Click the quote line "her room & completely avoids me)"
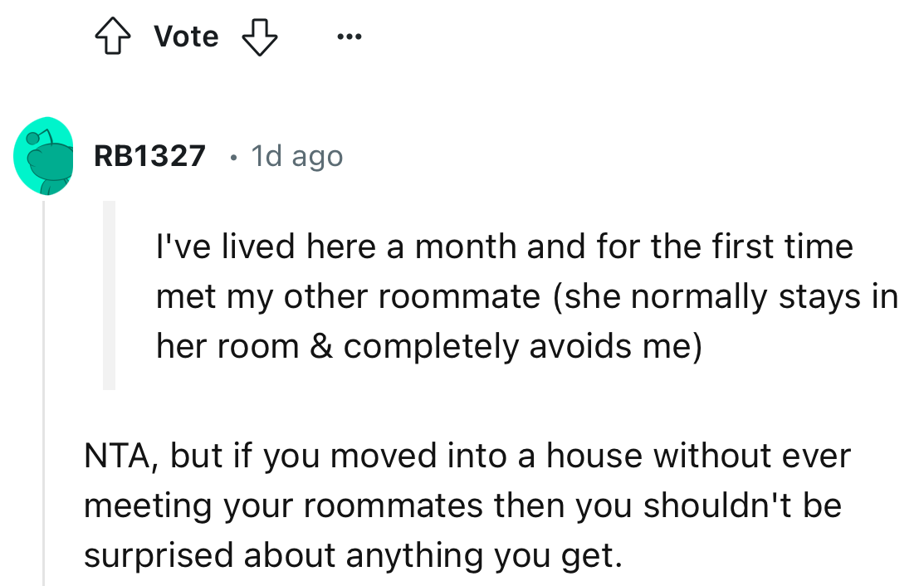Viewport: 924px width, 586px height. click(428, 346)
